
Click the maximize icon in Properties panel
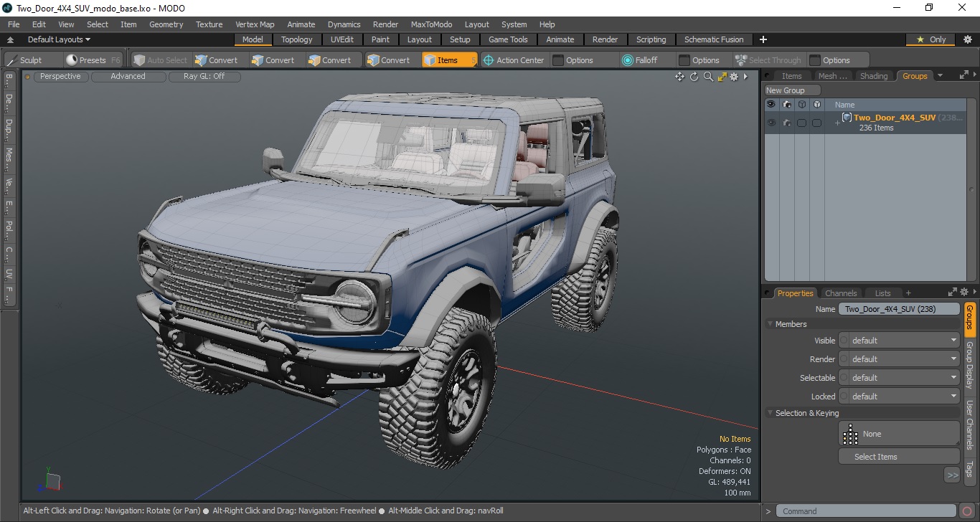coord(953,293)
